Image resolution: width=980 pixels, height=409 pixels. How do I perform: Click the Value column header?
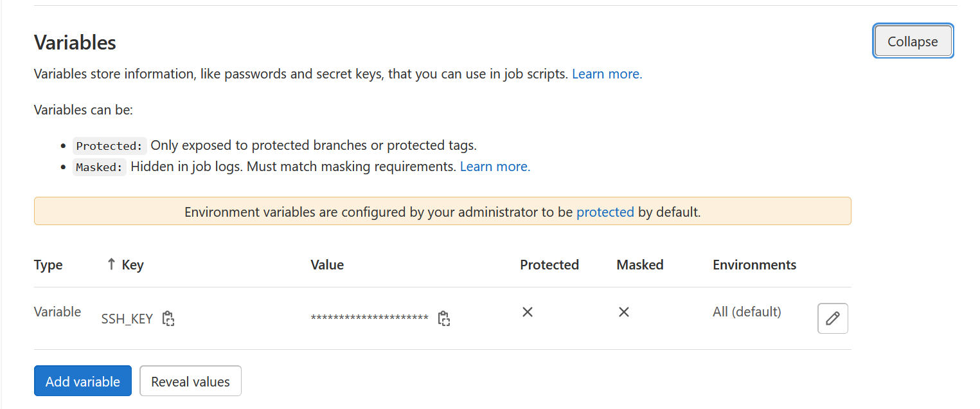(327, 265)
